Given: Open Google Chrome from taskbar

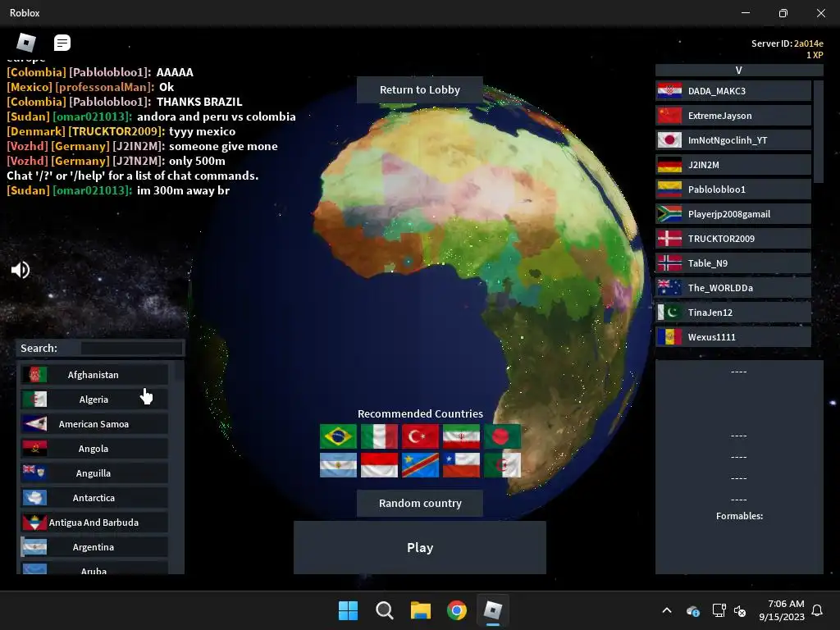Looking at the screenshot, I should click(456, 610).
